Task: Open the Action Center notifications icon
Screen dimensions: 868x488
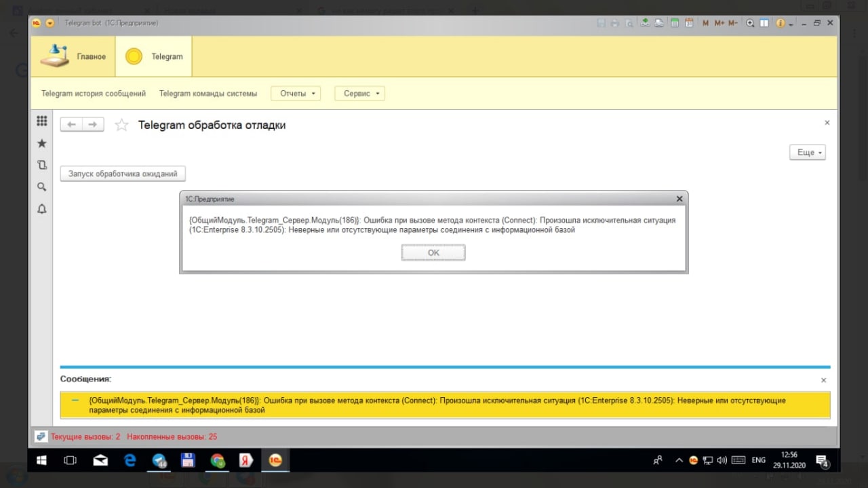Action: [822, 461]
